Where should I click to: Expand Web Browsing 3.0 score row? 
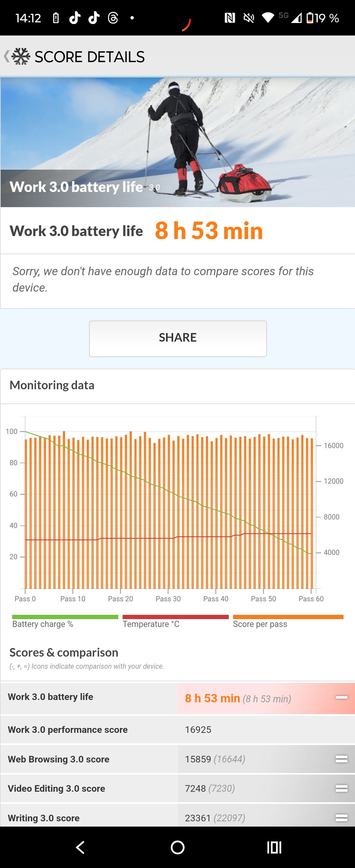177,759
